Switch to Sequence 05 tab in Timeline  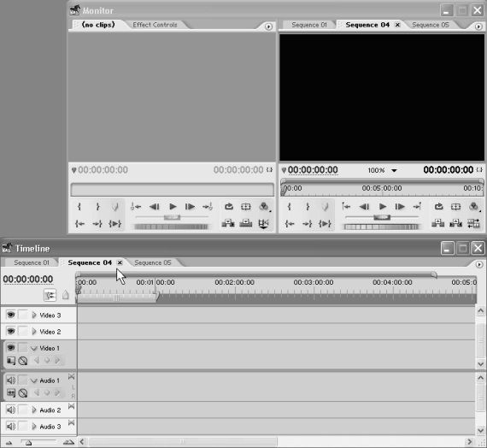(x=152, y=262)
